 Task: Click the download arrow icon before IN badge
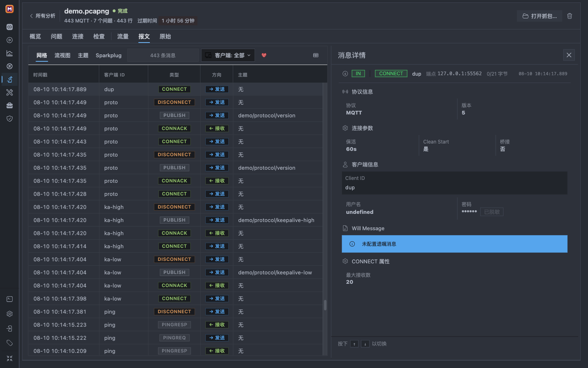click(x=345, y=74)
